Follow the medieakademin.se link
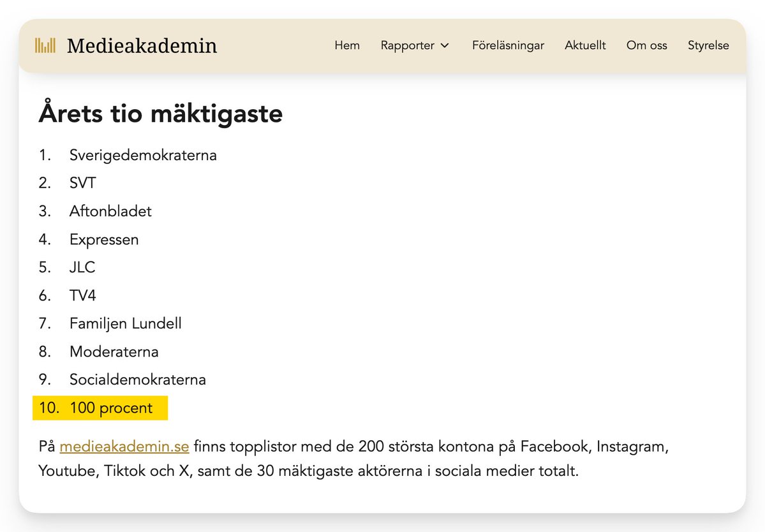 pyautogui.click(x=124, y=446)
